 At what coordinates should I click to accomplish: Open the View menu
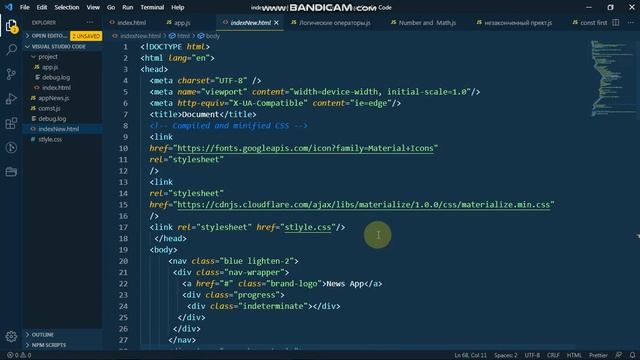click(93, 7)
